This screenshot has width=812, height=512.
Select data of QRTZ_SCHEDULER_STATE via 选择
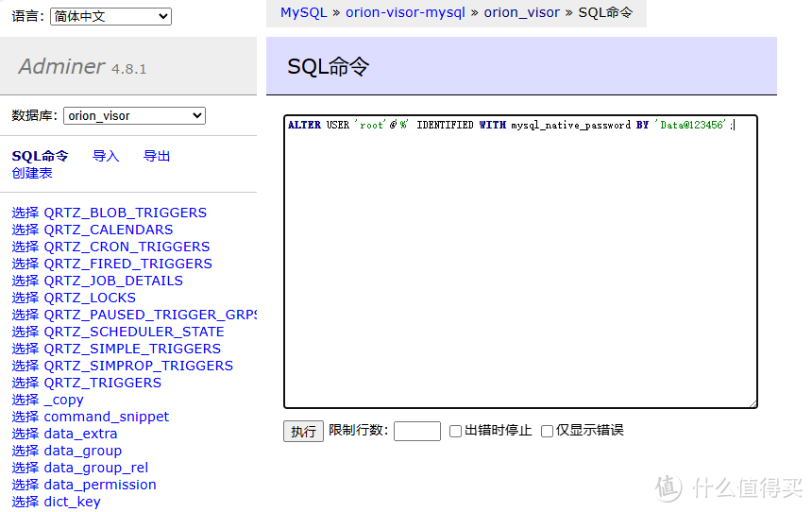pos(25,333)
